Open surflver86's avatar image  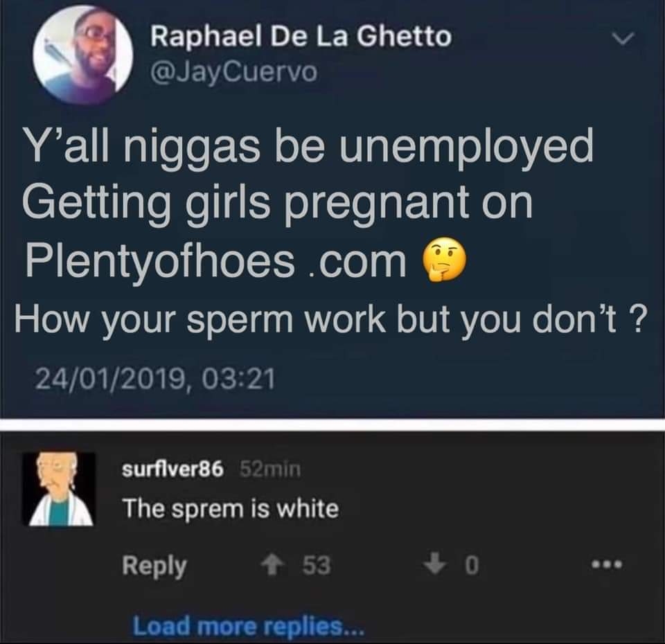(x=59, y=489)
